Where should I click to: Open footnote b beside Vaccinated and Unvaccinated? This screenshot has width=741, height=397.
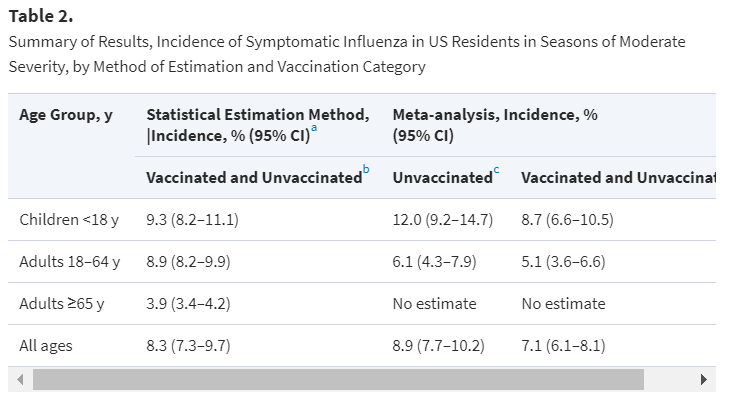366,170
